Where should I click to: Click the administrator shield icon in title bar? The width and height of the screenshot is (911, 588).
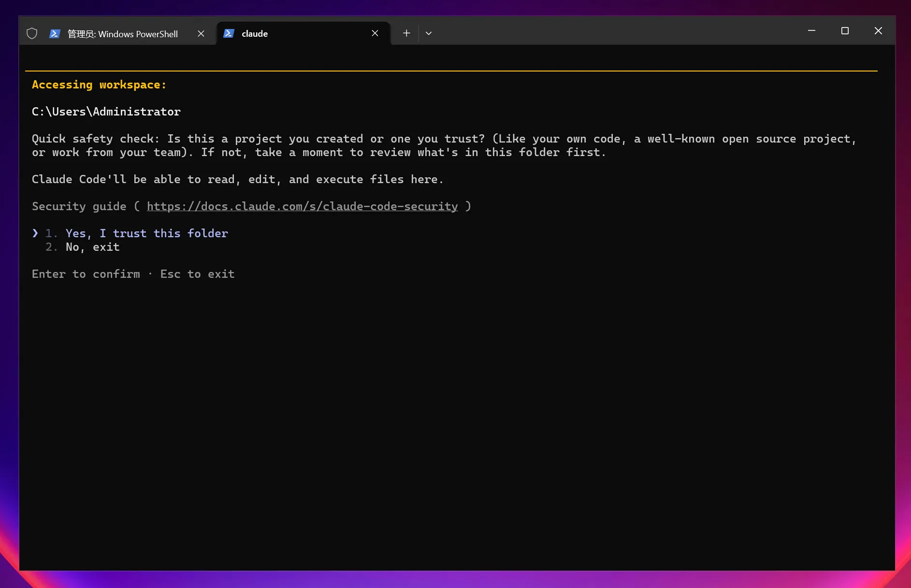tap(32, 33)
